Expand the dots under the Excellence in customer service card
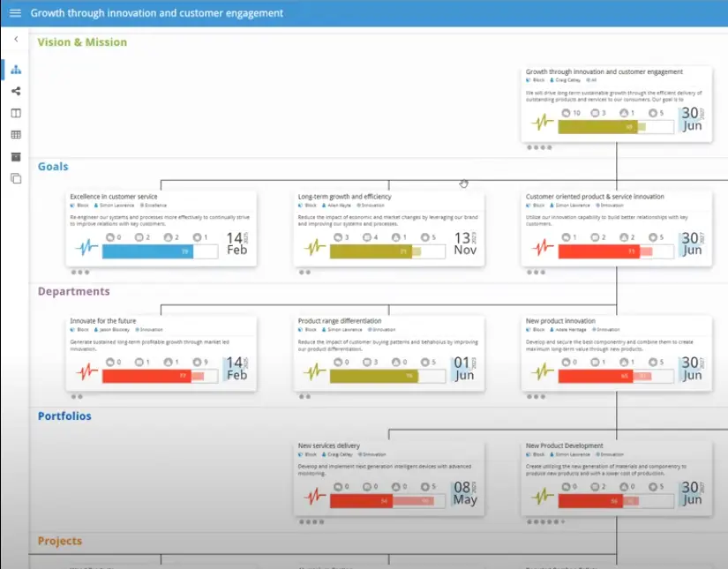This screenshot has height=569, width=728. point(80,273)
